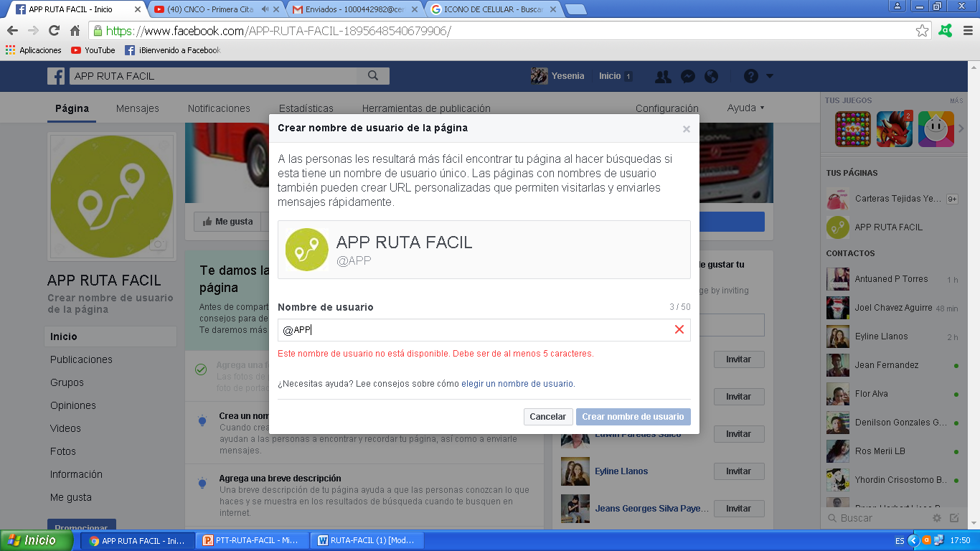980x551 pixels.
Task: Open Grupos in the page sidebar
Action: tap(67, 382)
